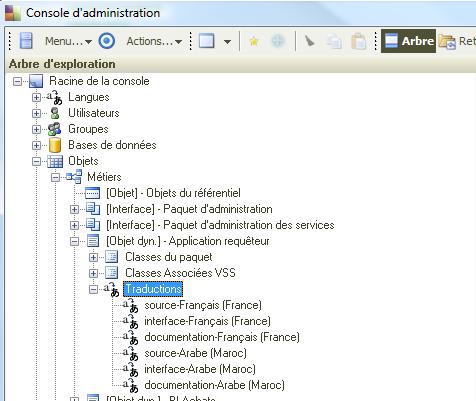The height and width of the screenshot is (401, 476).
Task: Select the highlighted Traductions item
Action: pyautogui.click(x=153, y=289)
